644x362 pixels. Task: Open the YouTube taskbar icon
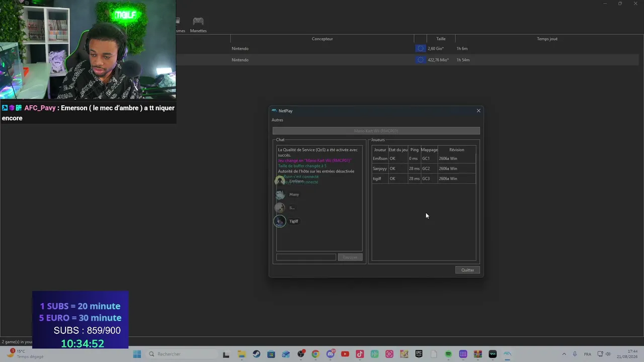(x=345, y=354)
